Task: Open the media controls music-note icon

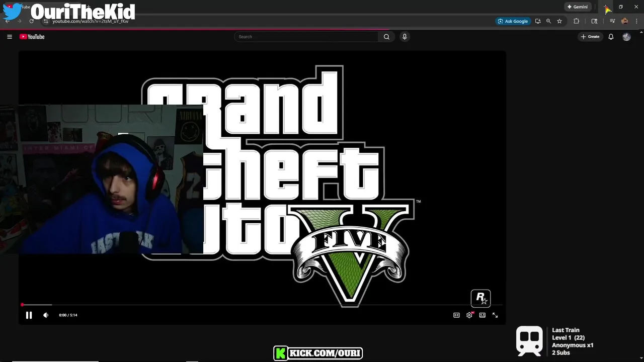Action: coord(612,21)
